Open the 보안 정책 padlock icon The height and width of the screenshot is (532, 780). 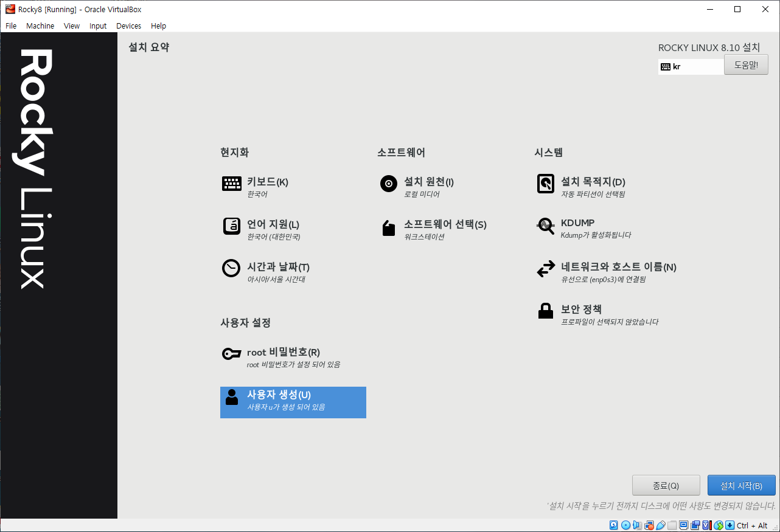546,311
